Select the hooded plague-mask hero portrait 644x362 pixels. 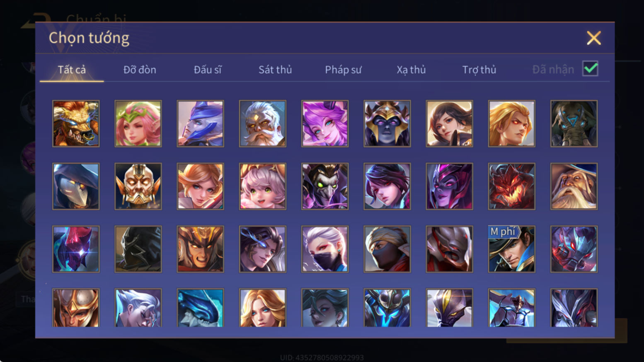pyautogui.click(x=76, y=186)
